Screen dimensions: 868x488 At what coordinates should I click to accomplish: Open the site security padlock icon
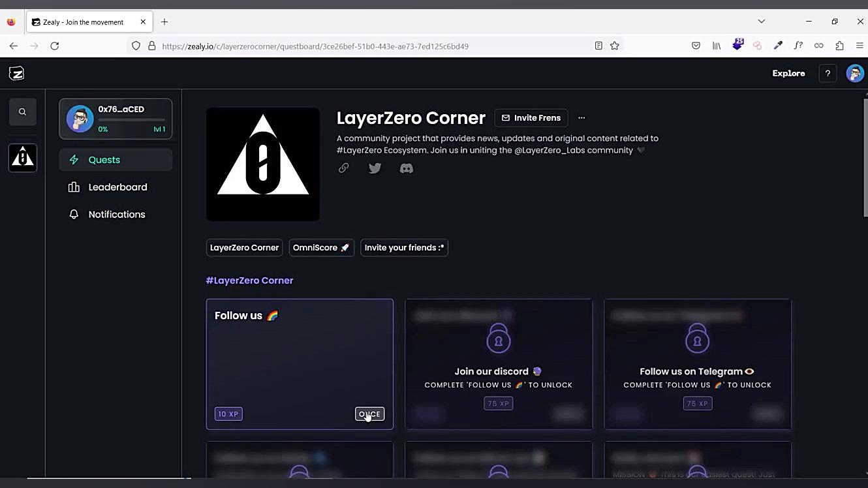click(x=152, y=46)
